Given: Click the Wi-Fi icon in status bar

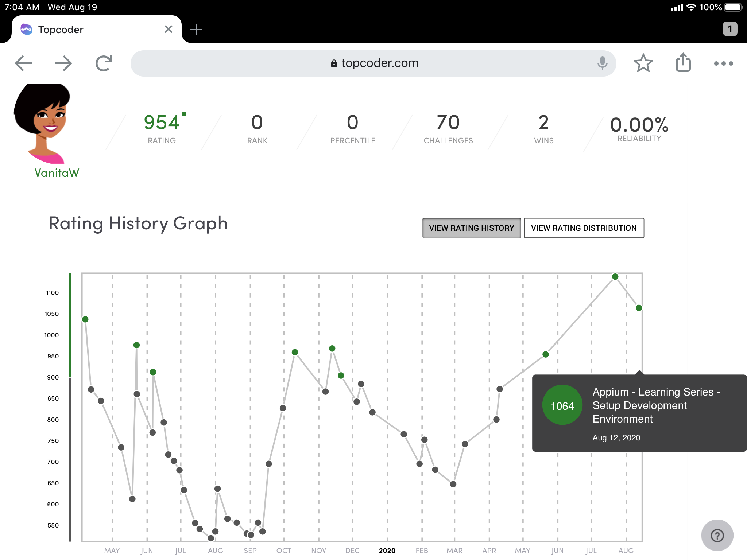Looking at the screenshot, I should tap(691, 7).
